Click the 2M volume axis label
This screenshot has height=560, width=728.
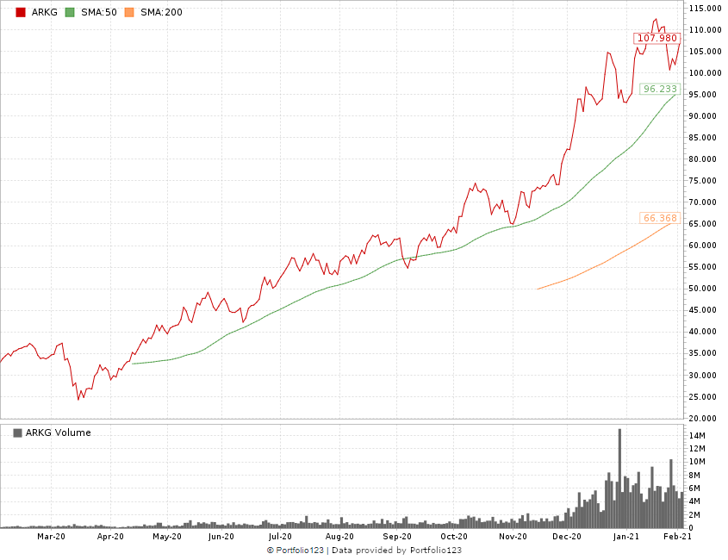(695, 515)
